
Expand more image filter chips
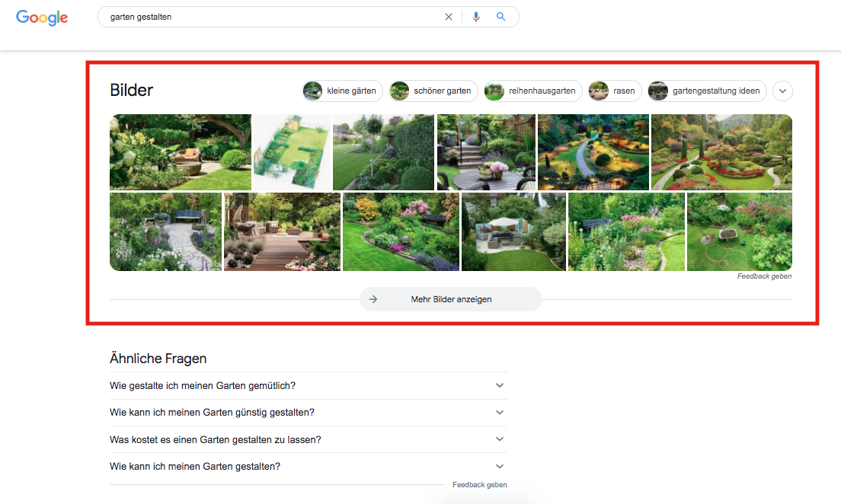click(782, 91)
